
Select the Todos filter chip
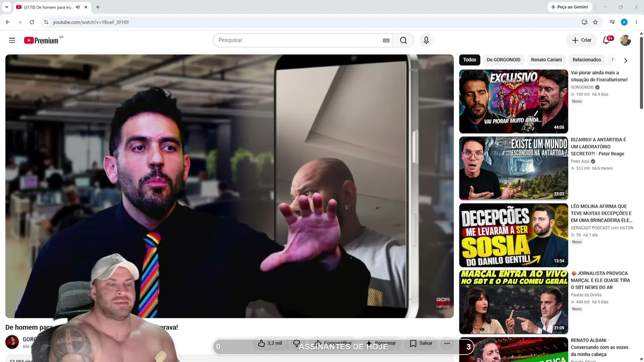(469, 60)
